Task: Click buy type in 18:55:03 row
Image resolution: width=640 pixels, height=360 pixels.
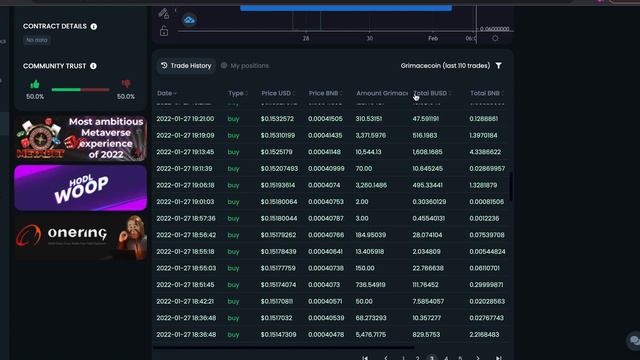Action: [x=233, y=268]
